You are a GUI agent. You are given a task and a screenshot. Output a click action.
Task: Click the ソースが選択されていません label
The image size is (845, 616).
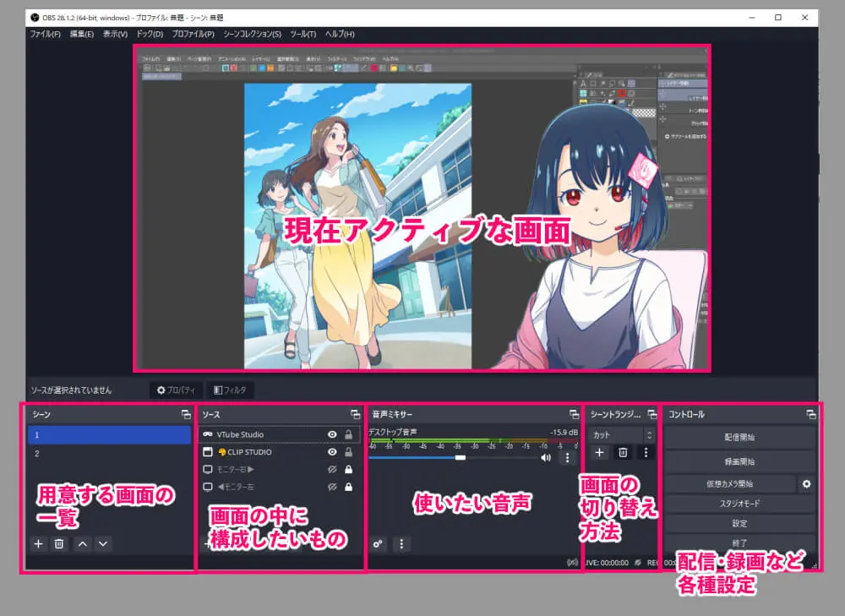[x=71, y=390]
